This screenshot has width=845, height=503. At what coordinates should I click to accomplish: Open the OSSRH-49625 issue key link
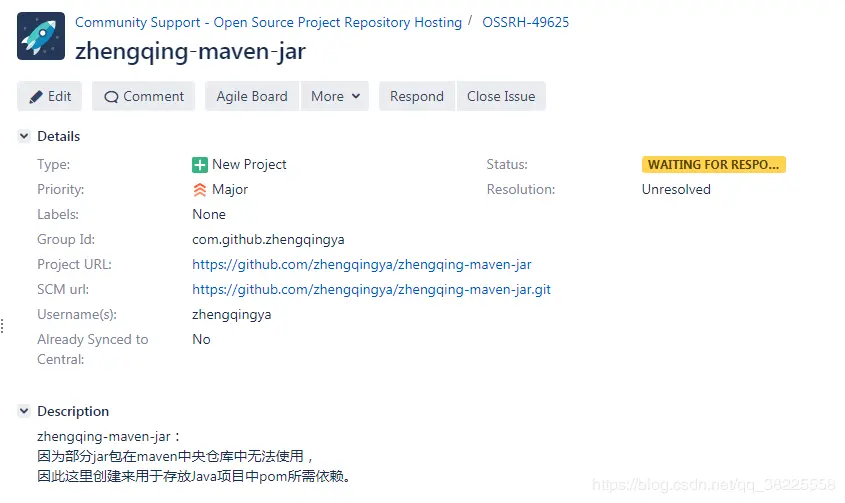click(x=525, y=22)
